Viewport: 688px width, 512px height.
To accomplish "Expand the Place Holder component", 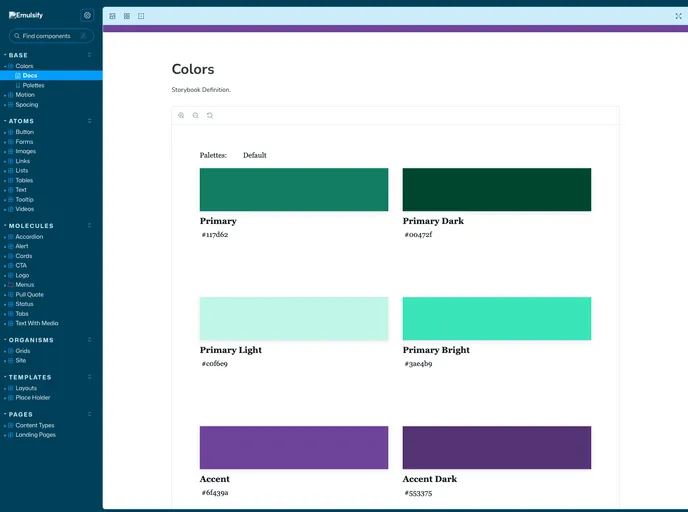I will (33, 398).
